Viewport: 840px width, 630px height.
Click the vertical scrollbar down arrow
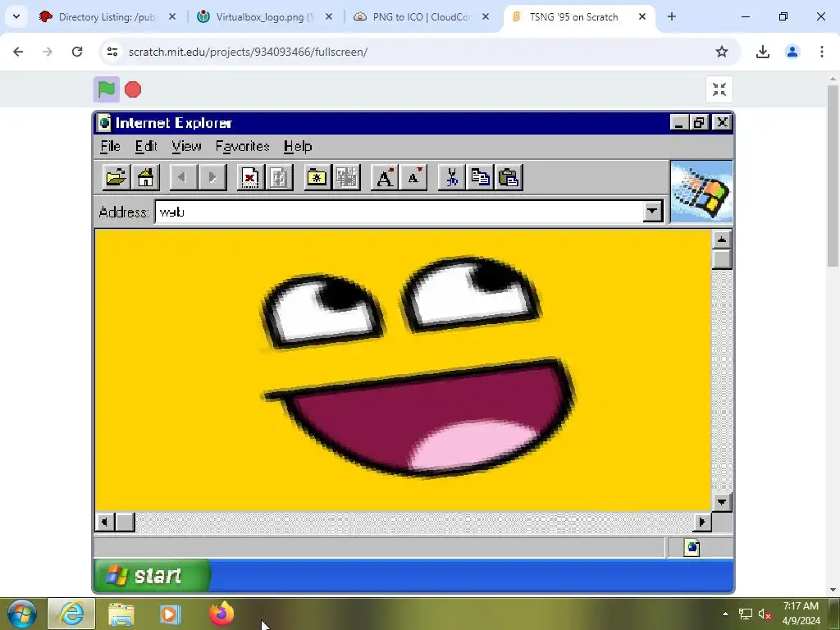click(722, 502)
